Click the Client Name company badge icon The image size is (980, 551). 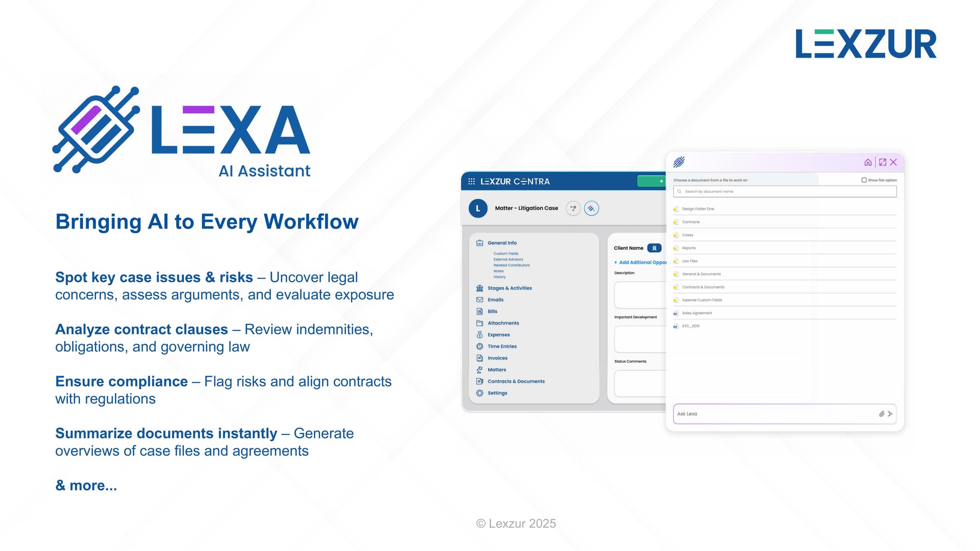(x=654, y=248)
